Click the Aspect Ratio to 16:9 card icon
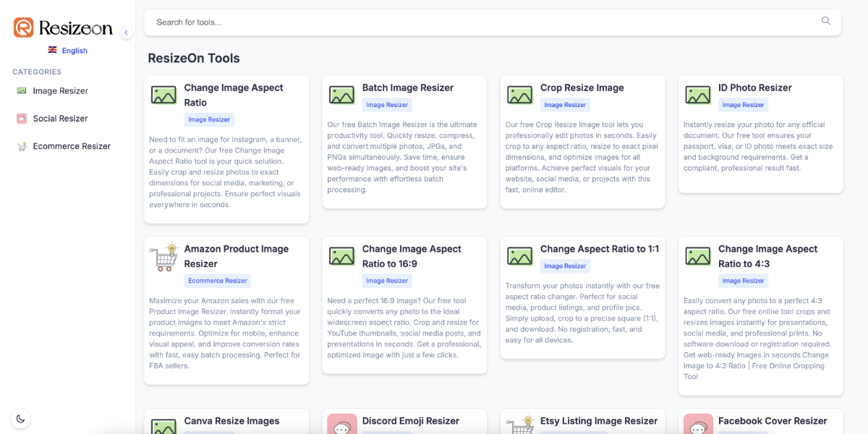This screenshot has width=868, height=434. (342, 256)
